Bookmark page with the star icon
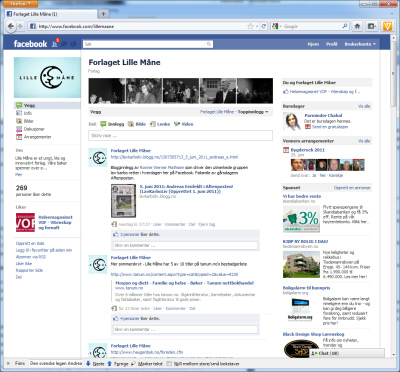 (250, 26)
